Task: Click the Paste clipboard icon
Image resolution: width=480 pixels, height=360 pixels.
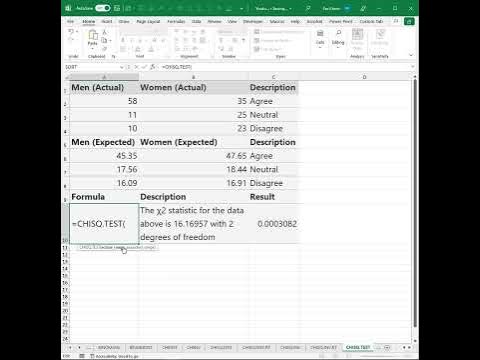Action: coord(93,34)
